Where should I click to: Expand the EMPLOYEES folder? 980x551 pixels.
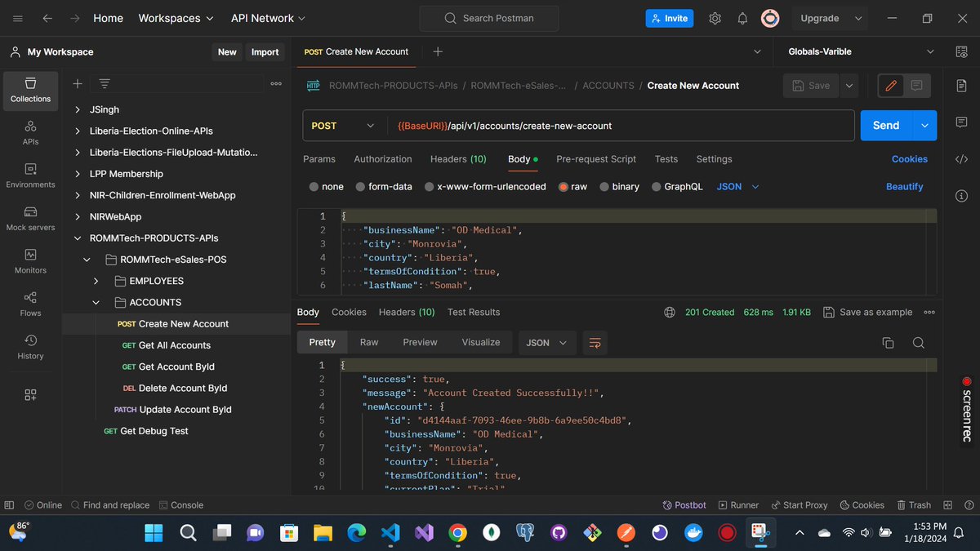tap(96, 281)
